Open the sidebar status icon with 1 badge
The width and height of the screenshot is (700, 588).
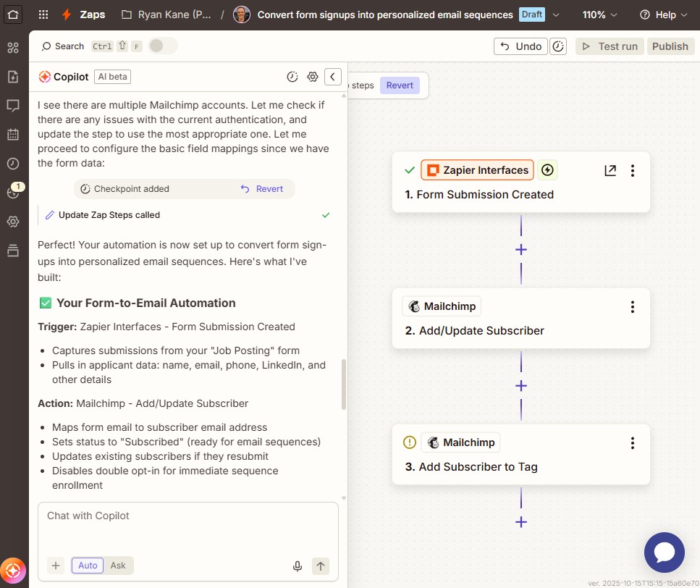14,192
